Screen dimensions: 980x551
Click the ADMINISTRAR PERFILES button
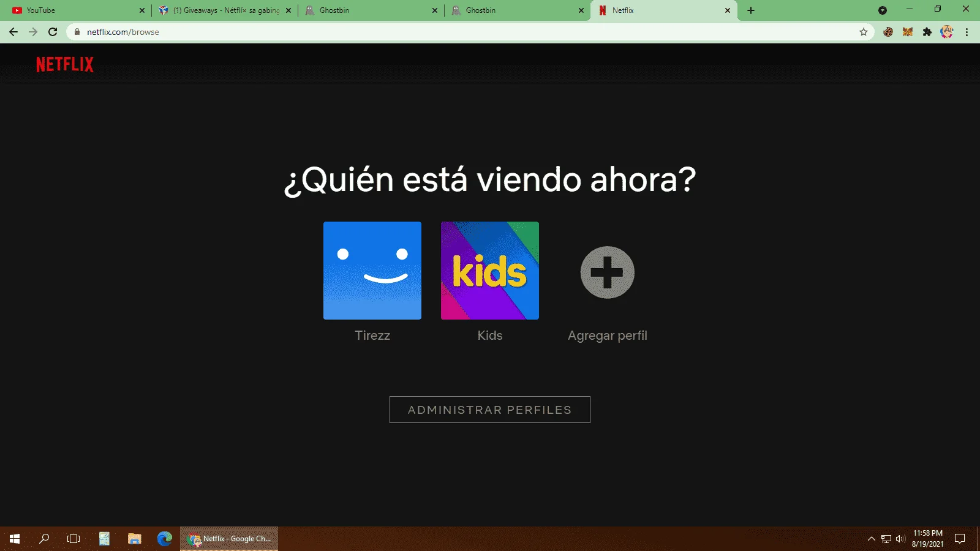(490, 410)
